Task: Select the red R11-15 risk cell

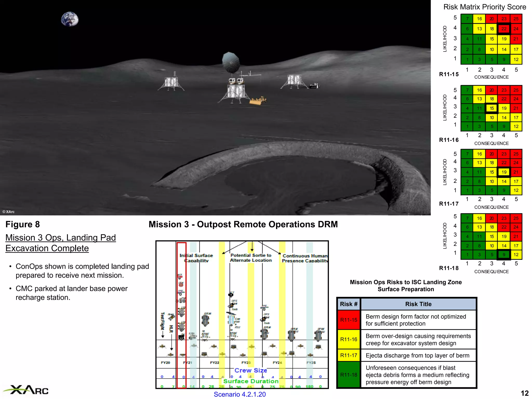Action: tap(349, 320)
